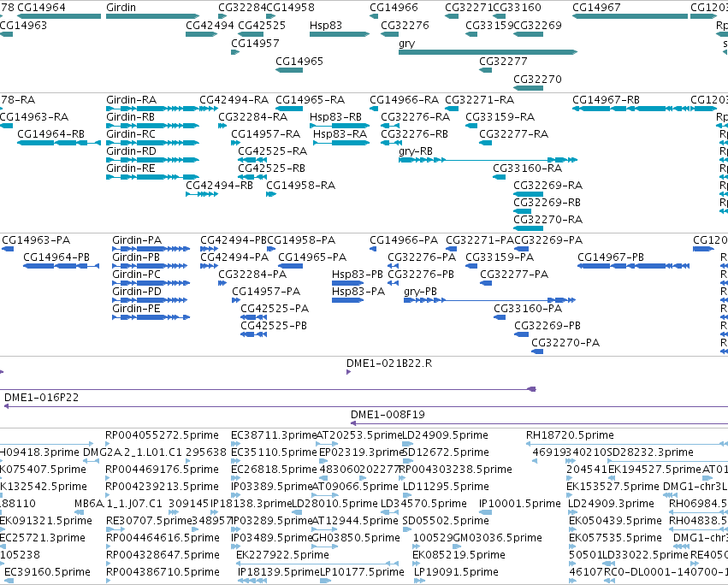Select BAC clone DME1-016P22
The width and height of the screenshot is (728, 585).
coord(41,398)
